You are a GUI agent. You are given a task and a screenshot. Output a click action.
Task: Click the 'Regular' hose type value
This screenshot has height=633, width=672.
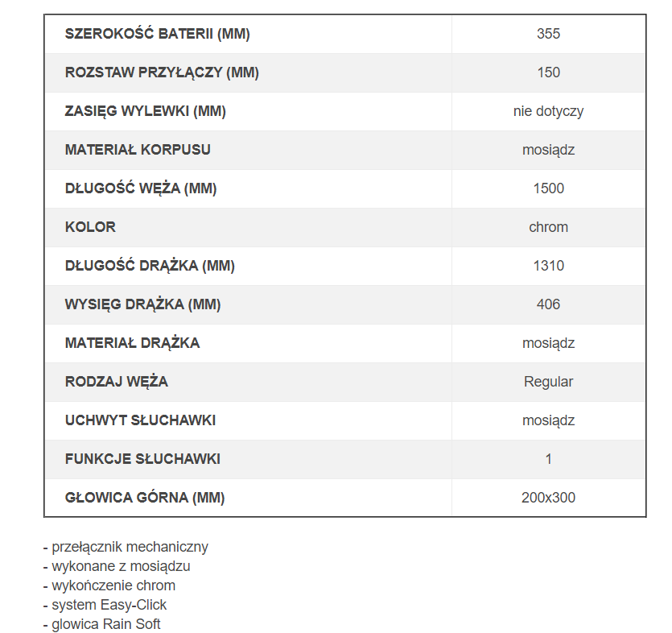548,382
